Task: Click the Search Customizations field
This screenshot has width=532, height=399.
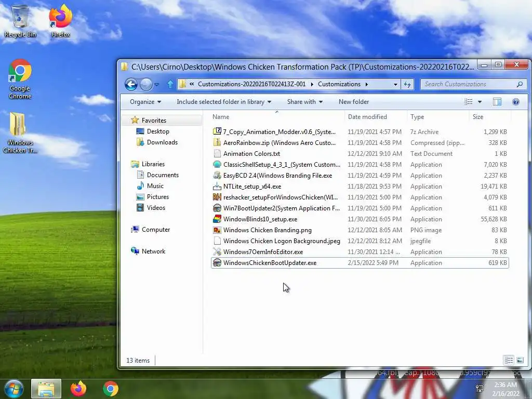Action: [473, 84]
